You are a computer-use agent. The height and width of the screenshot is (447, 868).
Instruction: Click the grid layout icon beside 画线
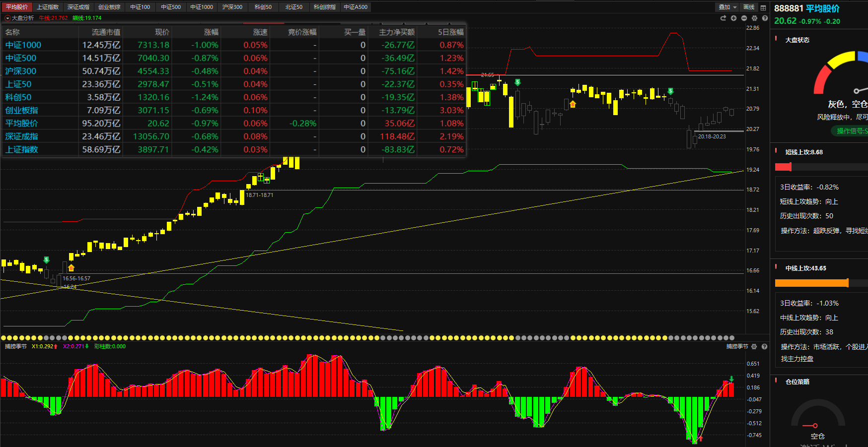(x=763, y=7)
